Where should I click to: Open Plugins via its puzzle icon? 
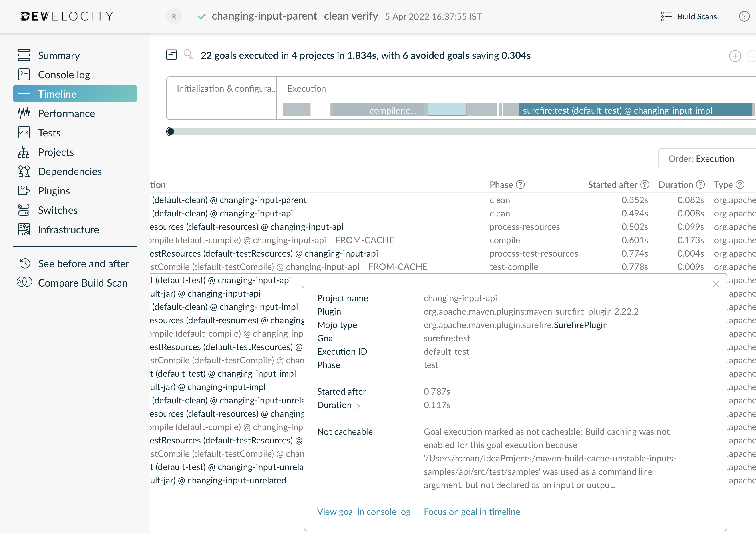pyautogui.click(x=24, y=191)
